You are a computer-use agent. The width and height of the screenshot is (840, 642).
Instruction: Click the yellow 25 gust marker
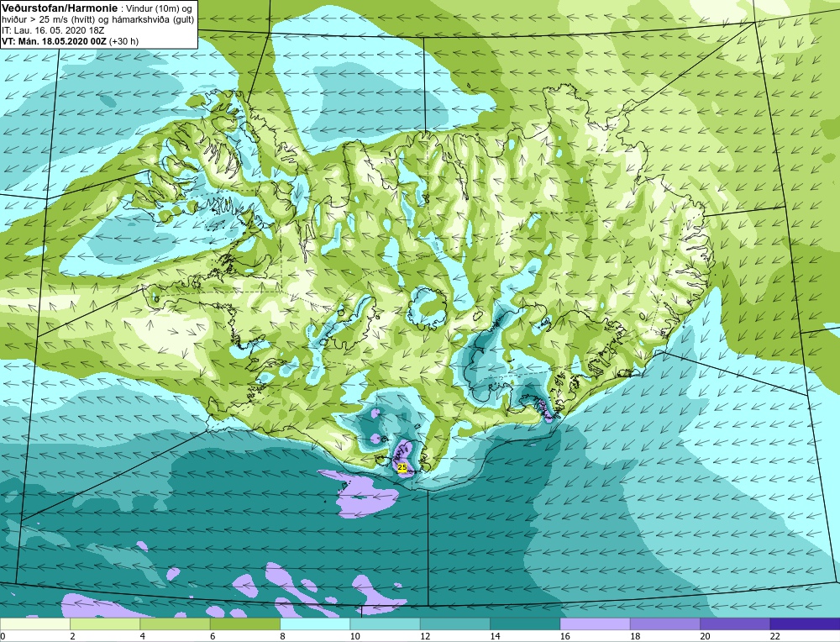pyautogui.click(x=402, y=467)
